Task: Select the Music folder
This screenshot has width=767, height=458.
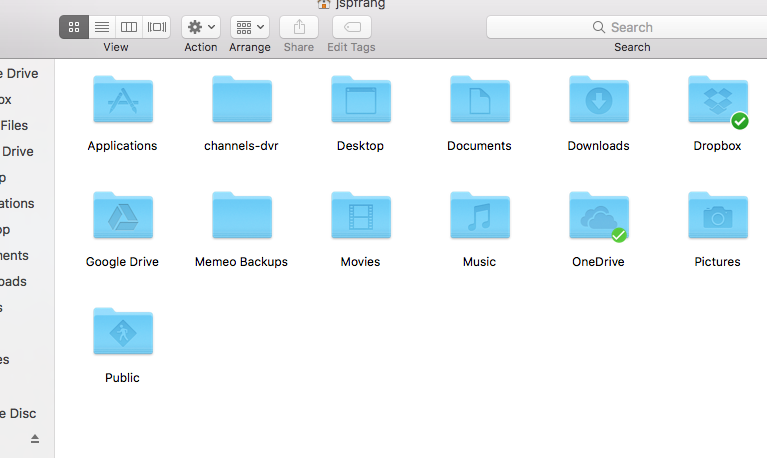Action: (x=479, y=217)
